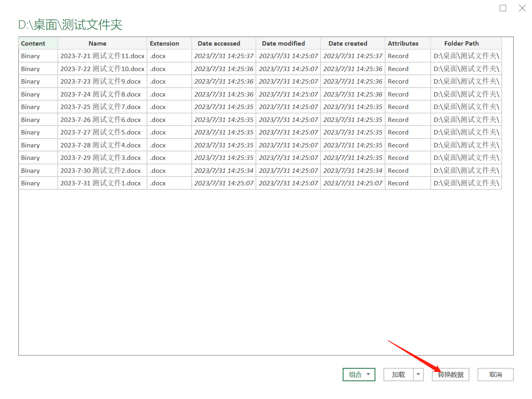Select the Name column header
Viewport: 532px width, 399px height.
tap(103, 43)
